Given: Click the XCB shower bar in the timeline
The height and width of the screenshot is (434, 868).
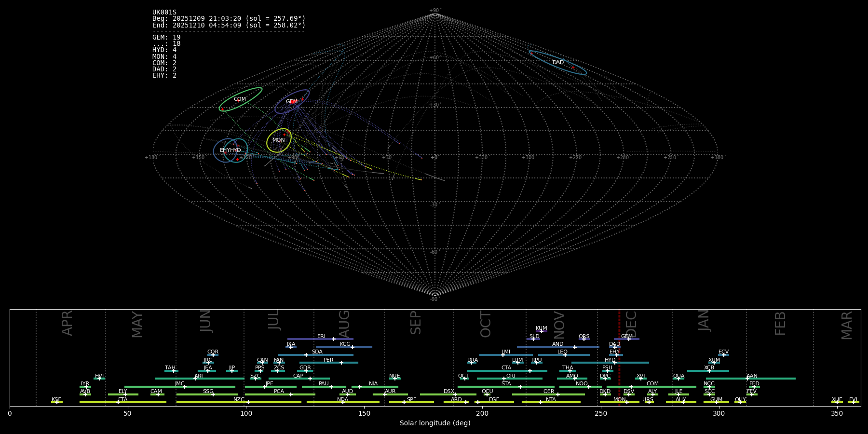Looking at the screenshot, I should point(708,371).
